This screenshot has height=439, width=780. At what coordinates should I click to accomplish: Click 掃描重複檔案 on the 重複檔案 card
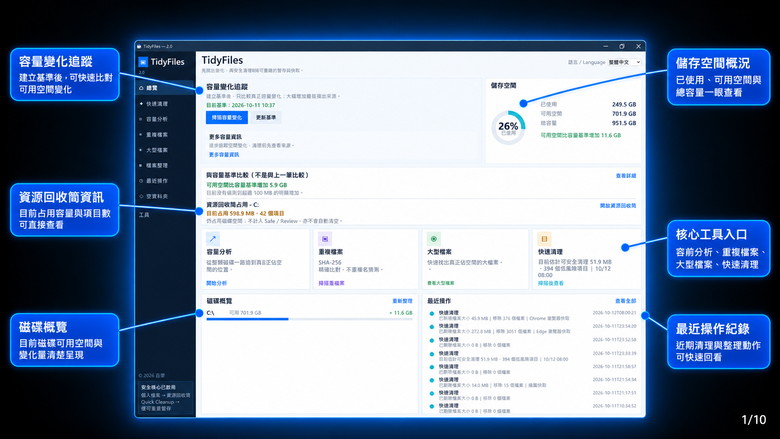(x=331, y=283)
